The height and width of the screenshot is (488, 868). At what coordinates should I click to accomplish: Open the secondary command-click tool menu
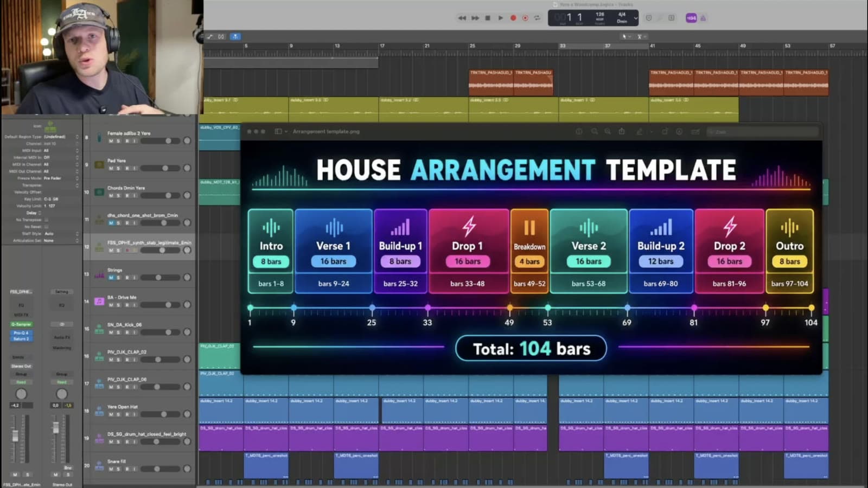click(641, 36)
